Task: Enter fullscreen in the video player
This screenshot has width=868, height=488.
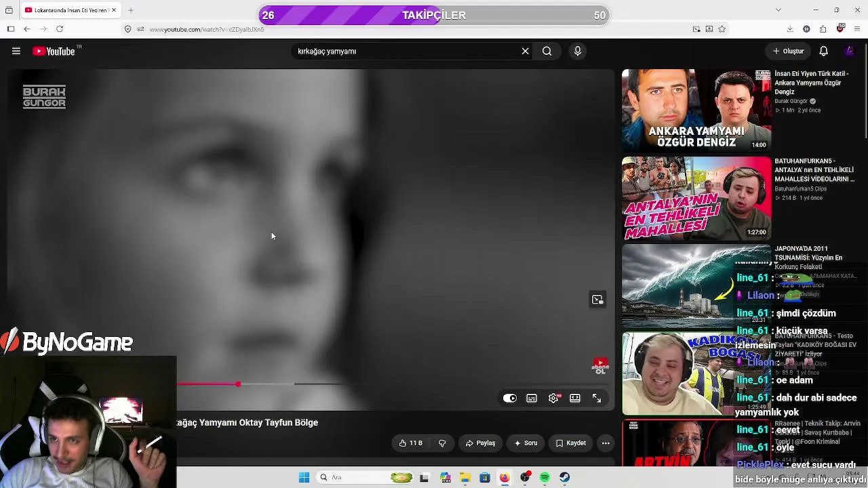Action: [597, 399]
